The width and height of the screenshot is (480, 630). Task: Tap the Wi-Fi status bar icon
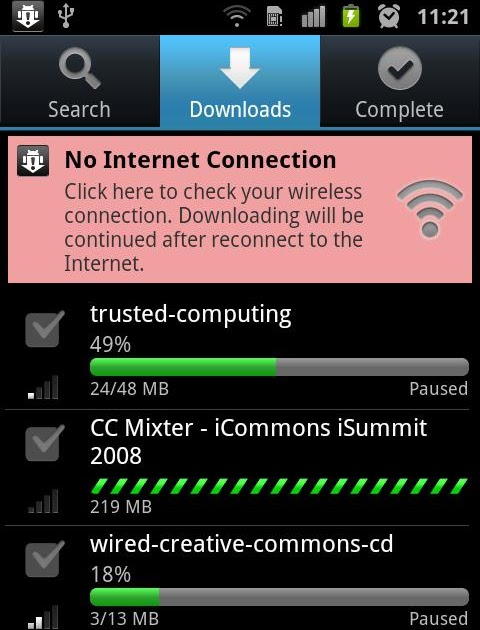[x=237, y=17]
